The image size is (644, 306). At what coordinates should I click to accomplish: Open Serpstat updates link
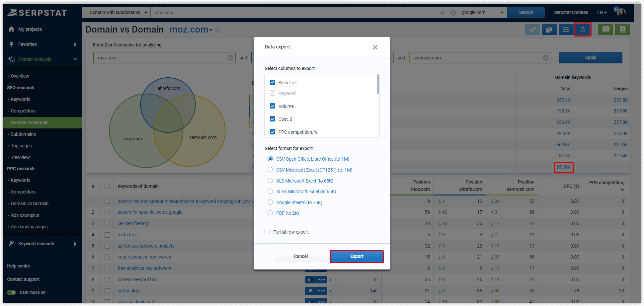[x=571, y=12]
